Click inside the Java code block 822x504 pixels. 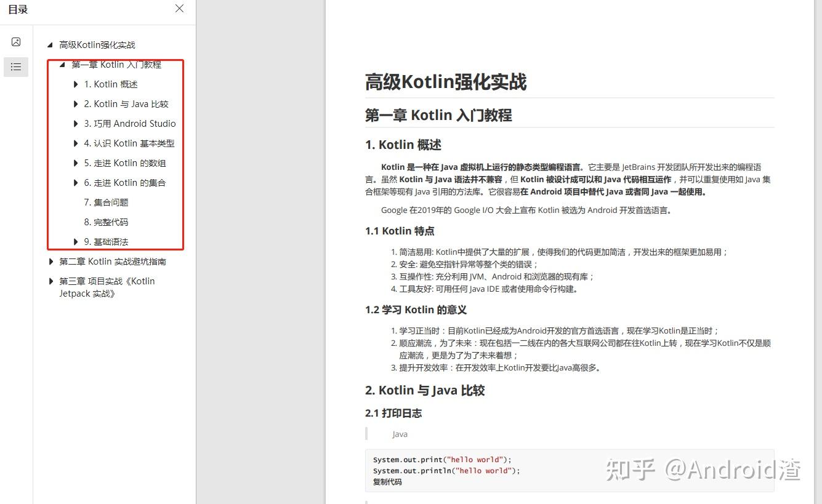[443, 465]
